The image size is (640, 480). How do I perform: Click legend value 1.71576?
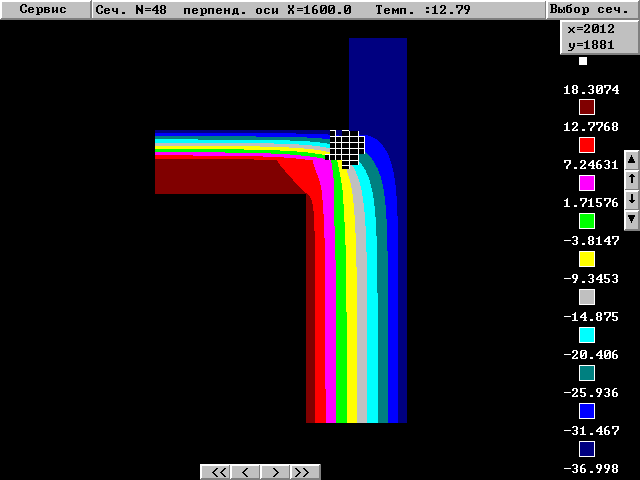coord(591,203)
